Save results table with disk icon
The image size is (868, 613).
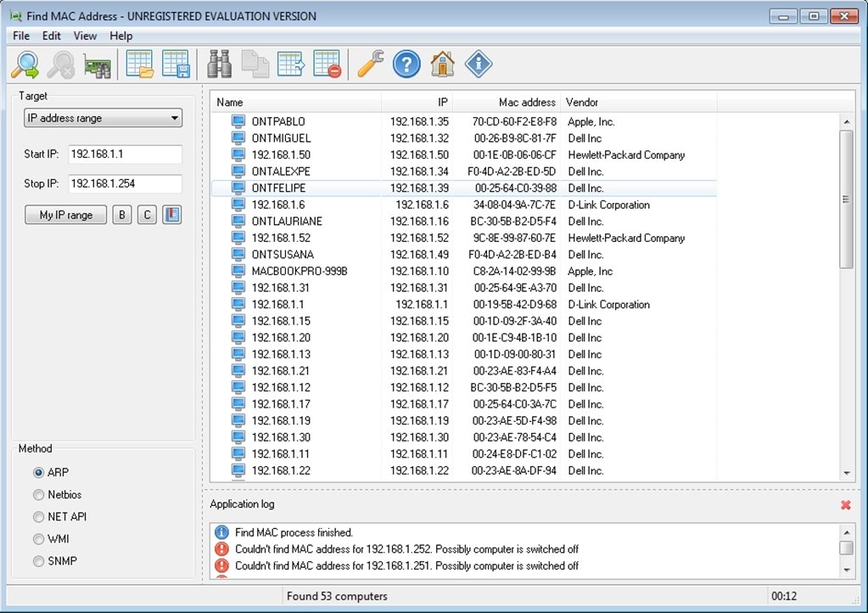tap(176, 65)
